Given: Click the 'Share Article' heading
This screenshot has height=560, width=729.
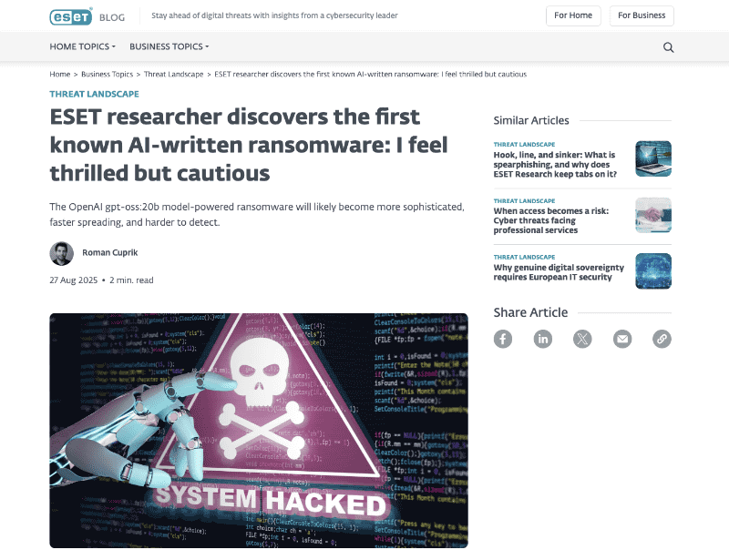Looking at the screenshot, I should point(530,312).
